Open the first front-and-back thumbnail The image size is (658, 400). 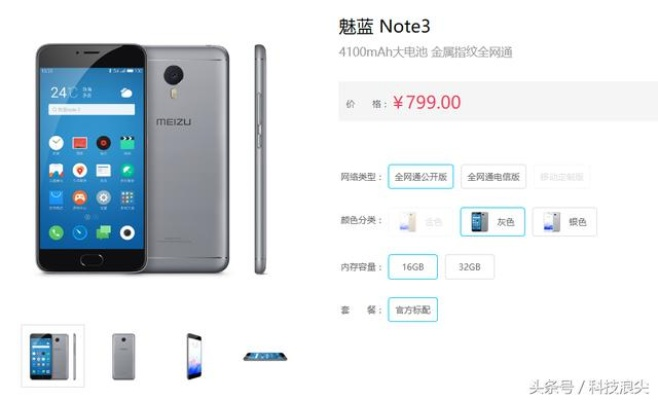coord(53,356)
